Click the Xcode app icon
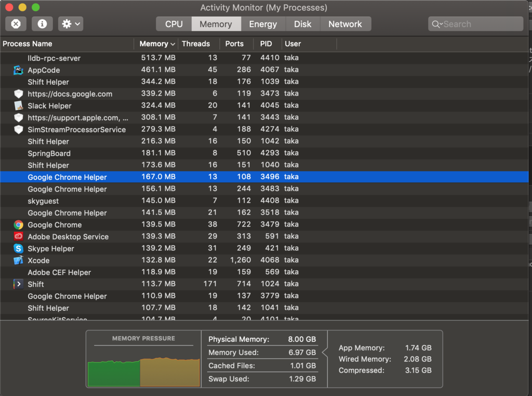532x396 pixels. 18,260
